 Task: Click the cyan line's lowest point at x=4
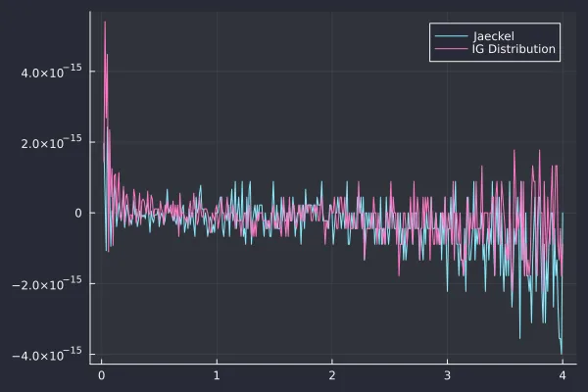point(562,354)
